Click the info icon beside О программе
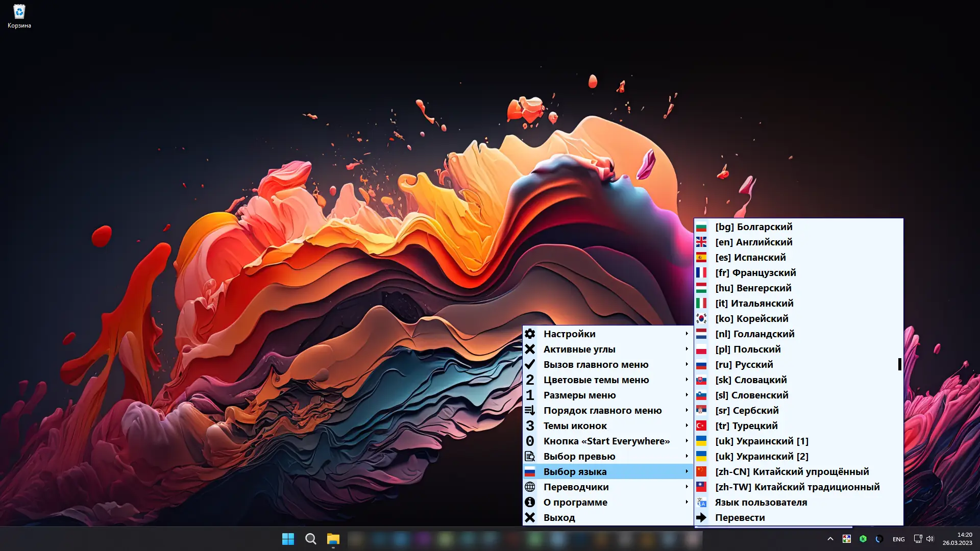980x551 pixels. (530, 502)
